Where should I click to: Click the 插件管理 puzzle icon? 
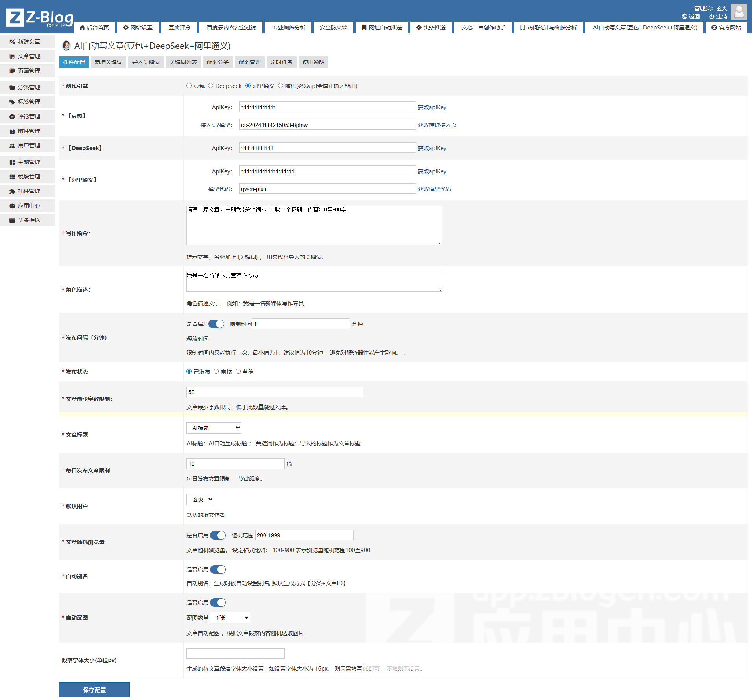12,191
